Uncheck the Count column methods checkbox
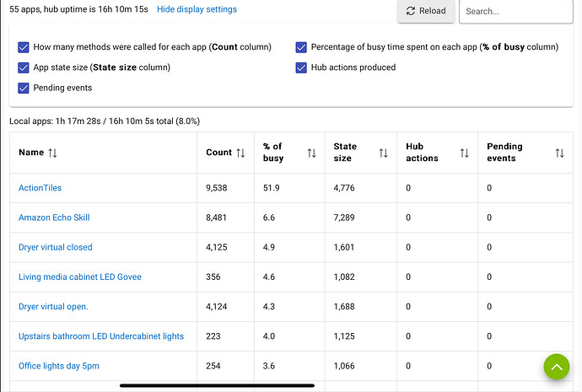The height and width of the screenshot is (392, 582). tap(24, 47)
